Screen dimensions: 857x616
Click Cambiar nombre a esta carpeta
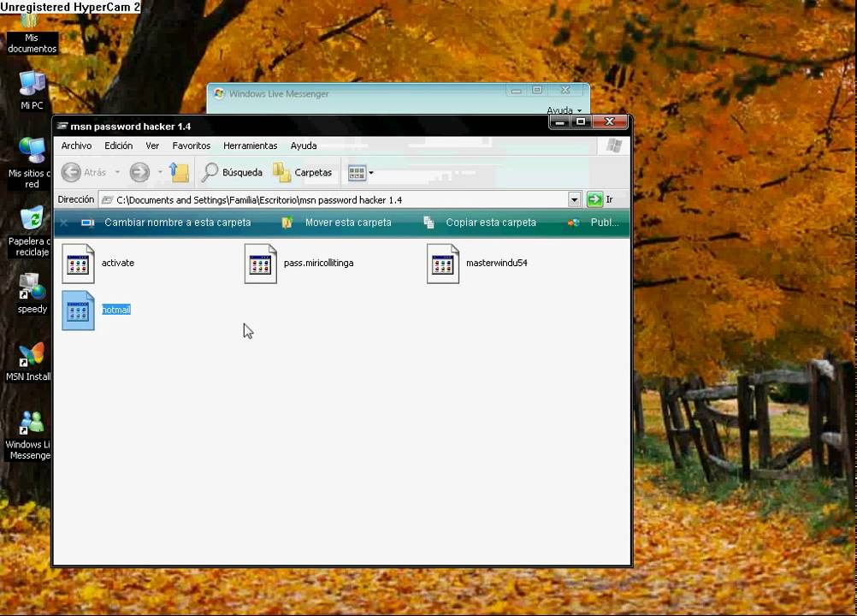(x=178, y=222)
